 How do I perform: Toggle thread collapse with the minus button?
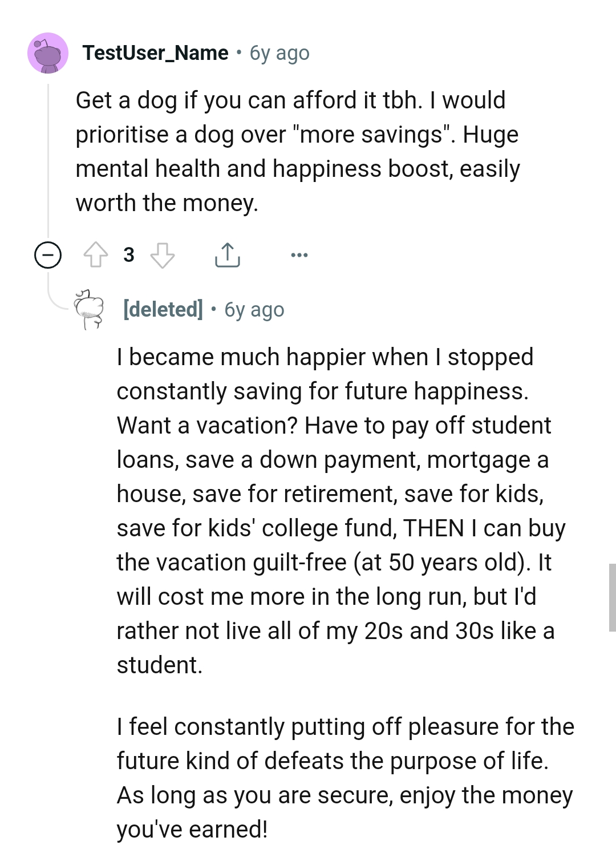pyautogui.click(x=47, y=254)
